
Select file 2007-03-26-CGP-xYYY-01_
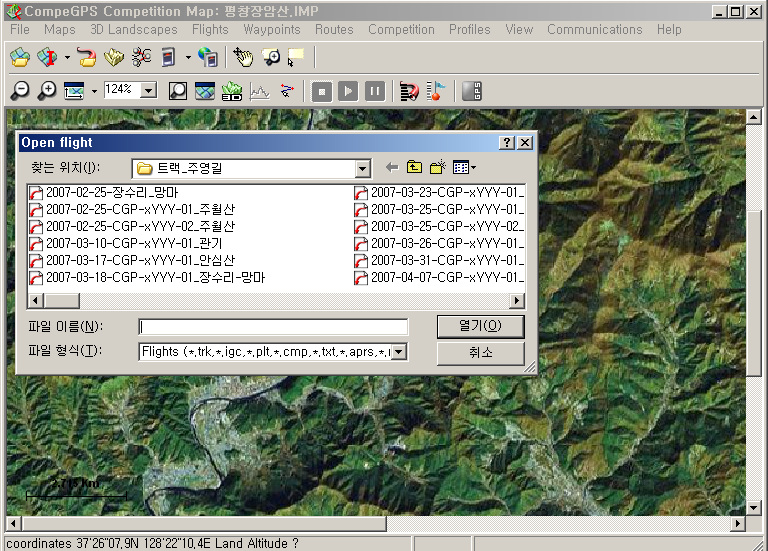[x=439, y=243]
